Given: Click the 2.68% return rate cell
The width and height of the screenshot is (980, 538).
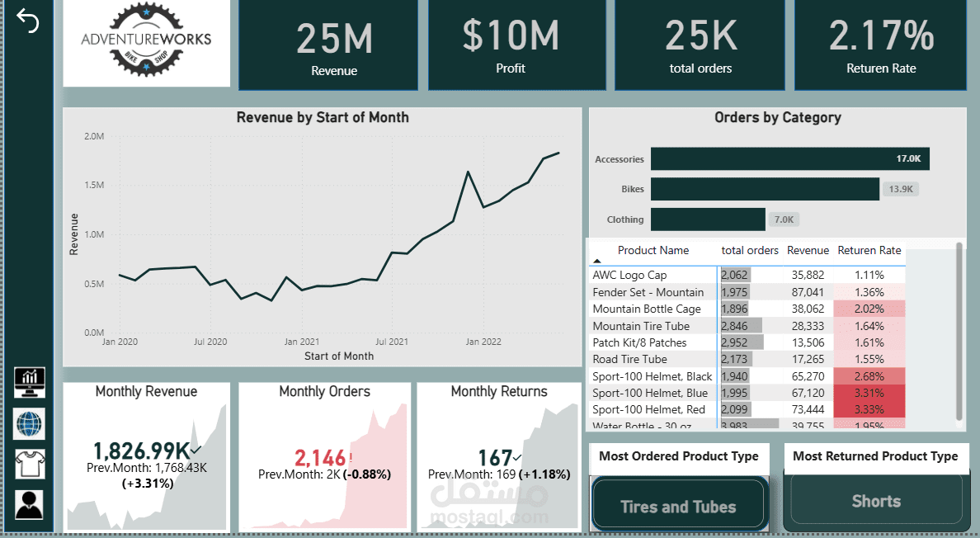Looking at the screenshot, I should [869, 376].
